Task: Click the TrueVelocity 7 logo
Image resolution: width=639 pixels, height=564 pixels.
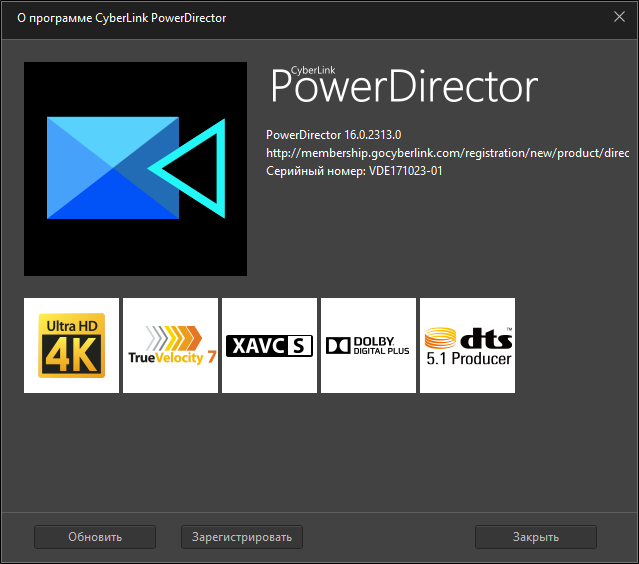Action: coord(170,346)
